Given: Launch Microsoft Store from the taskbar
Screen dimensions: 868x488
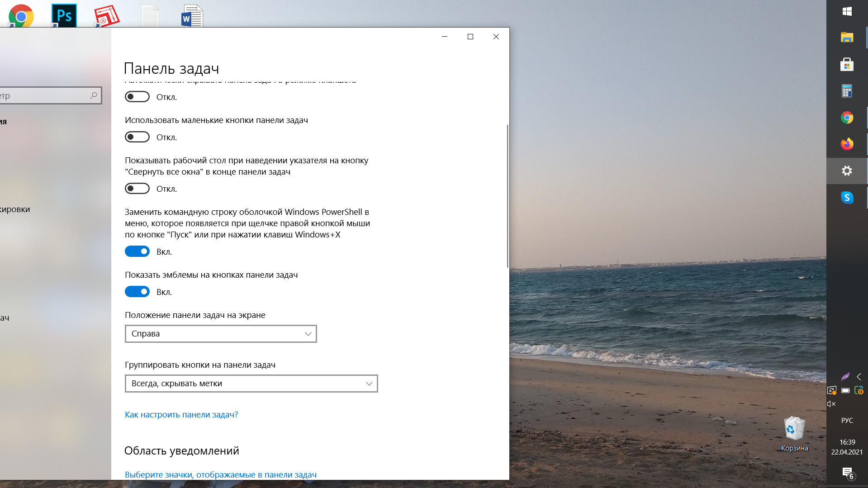Looking at the screenshot, I should (x=847, y=64).
